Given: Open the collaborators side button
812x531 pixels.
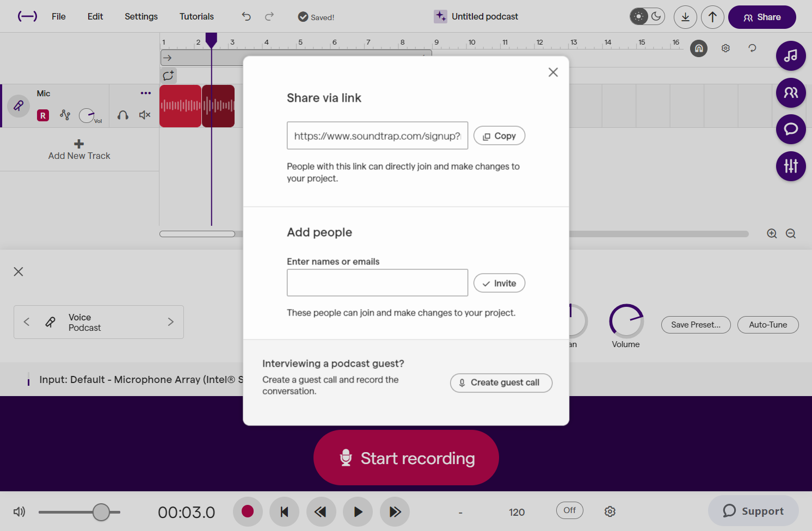Looking at the screenshot, I should 791,92.
